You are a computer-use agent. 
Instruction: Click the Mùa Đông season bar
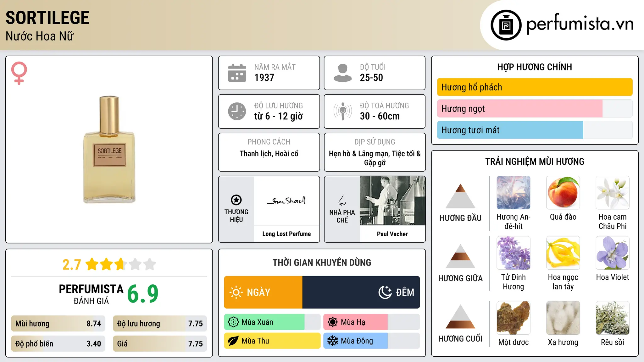pyautogui.click(x=372, y=341)
